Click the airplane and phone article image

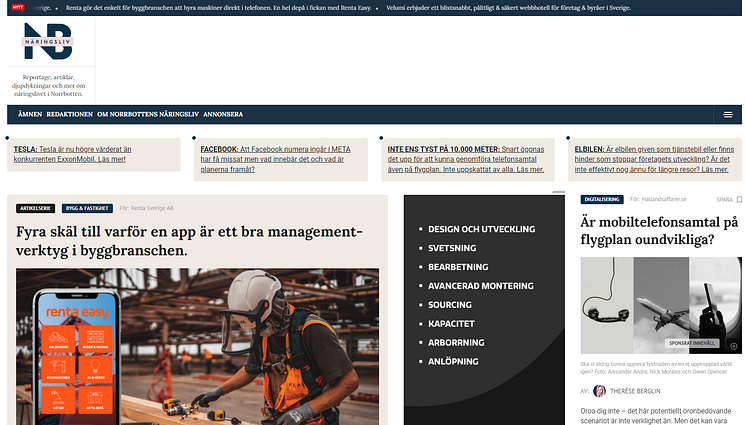coord(658,304)
